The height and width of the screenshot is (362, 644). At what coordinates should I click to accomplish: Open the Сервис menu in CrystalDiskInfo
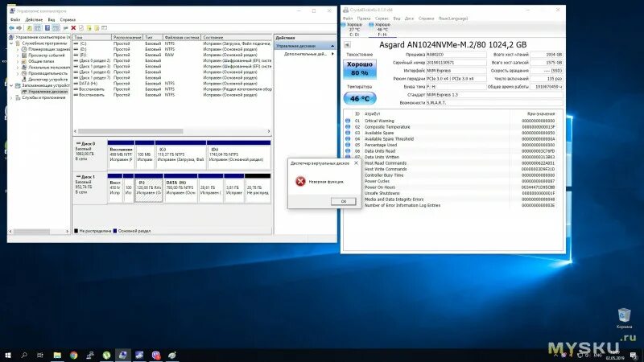(382, 19)
